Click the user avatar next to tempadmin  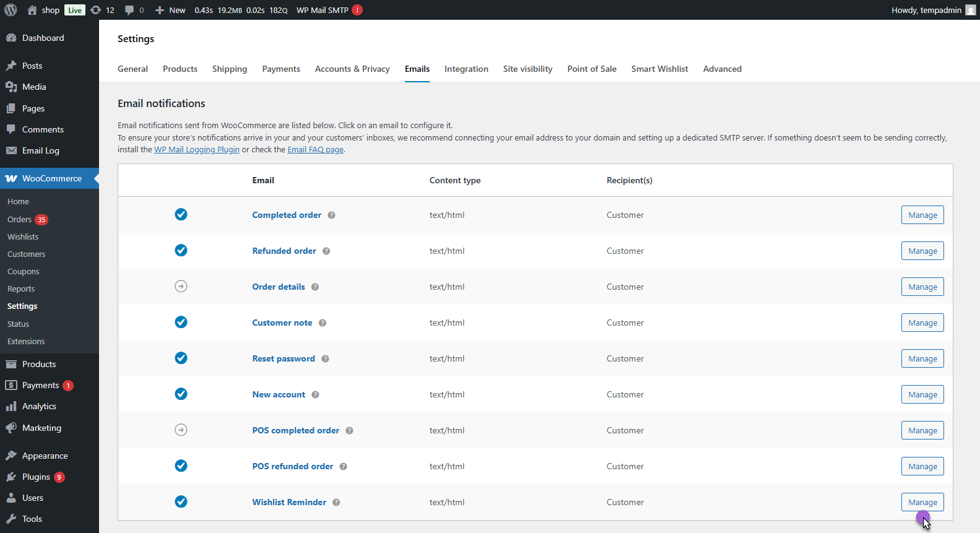970,10
